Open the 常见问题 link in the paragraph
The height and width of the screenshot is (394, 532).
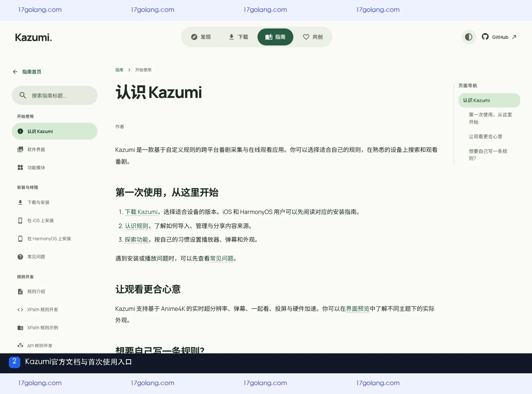click(x=222, y=258)
